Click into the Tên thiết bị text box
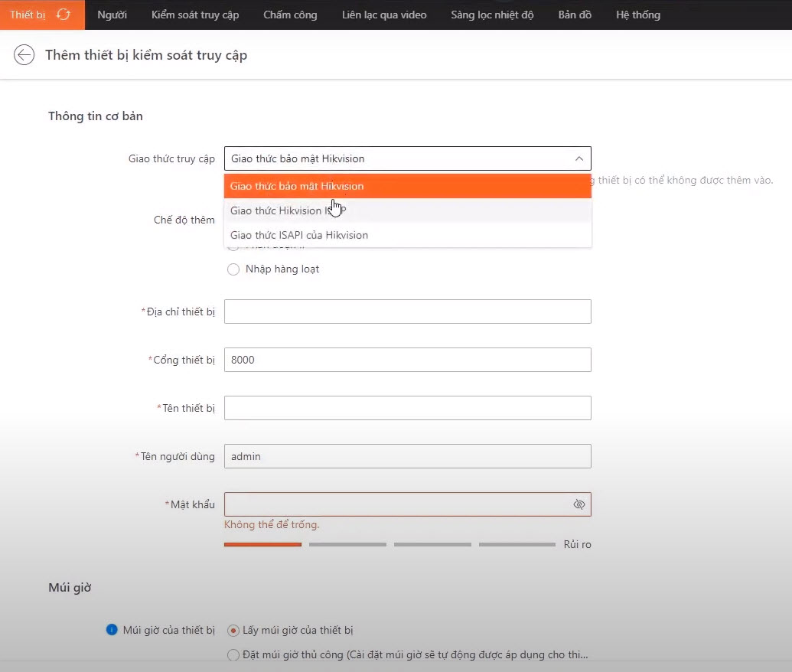 pyautogui.click(x=407, y=408)
